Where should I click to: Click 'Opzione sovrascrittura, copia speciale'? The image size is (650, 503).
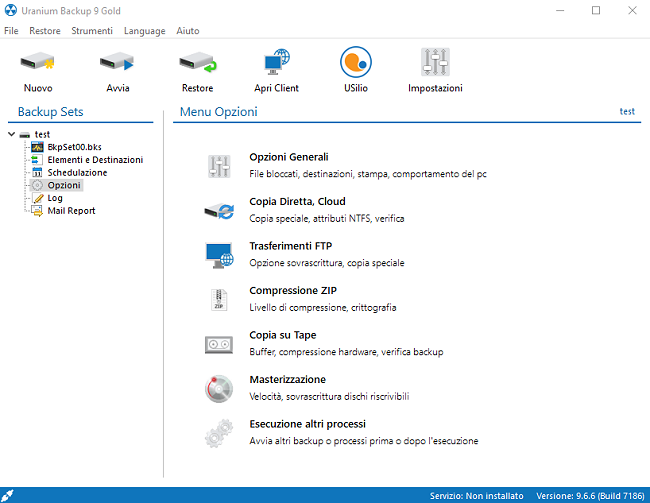coord(327,262)
